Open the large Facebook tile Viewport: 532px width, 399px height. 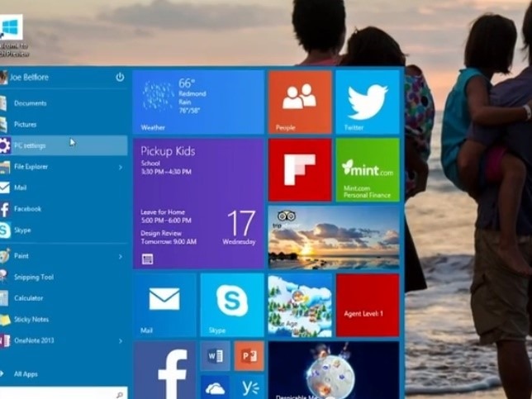[x=164, y=370]
